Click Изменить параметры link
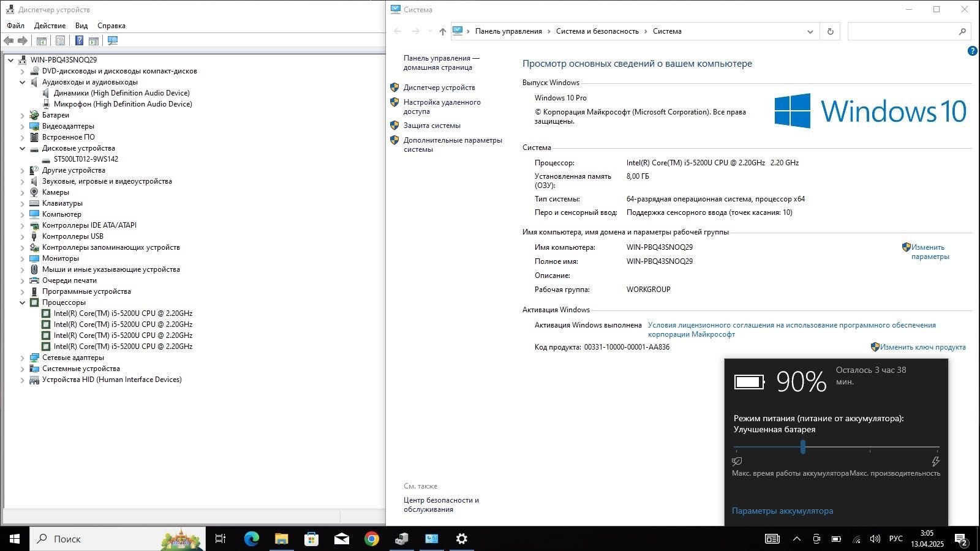 click(930, 252)
